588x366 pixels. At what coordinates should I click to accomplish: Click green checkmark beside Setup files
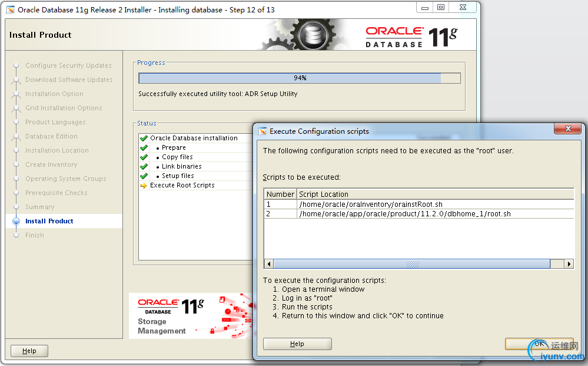click(144, 176)
